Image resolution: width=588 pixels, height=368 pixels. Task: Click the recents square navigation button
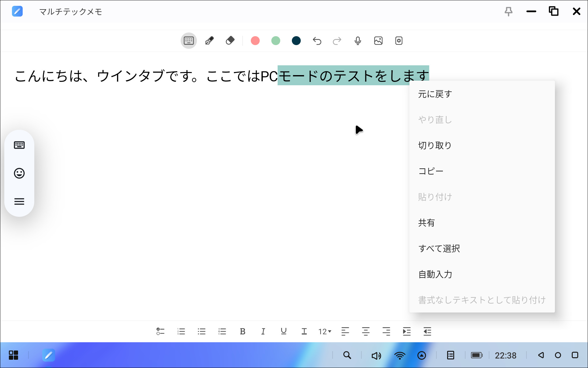(575, 355)
